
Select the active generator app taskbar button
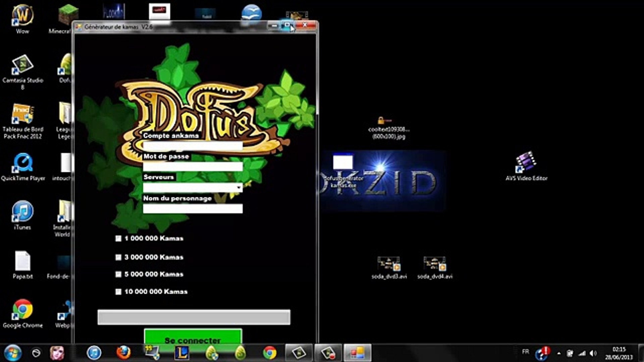(357, 353)
